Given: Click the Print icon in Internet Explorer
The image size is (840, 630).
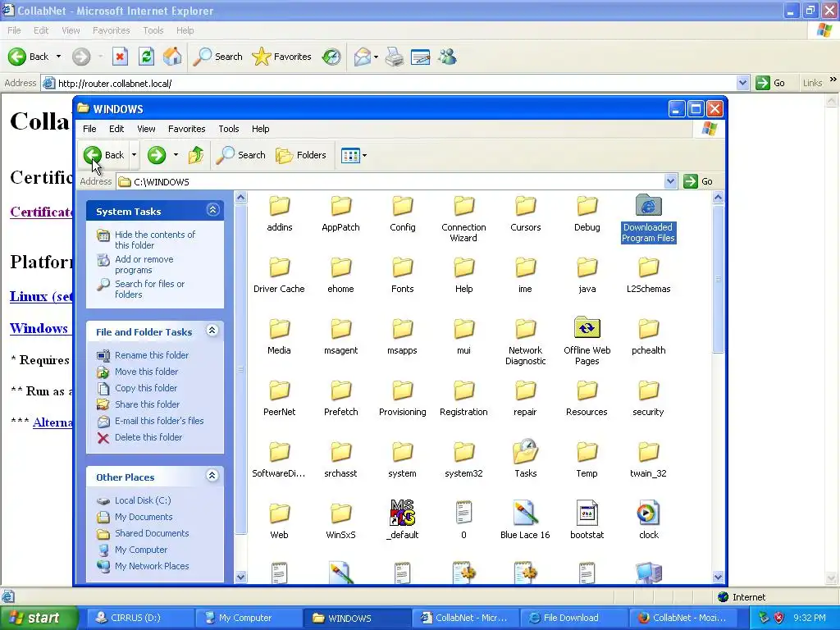Looking at the screenshot, I should (395, 57).
